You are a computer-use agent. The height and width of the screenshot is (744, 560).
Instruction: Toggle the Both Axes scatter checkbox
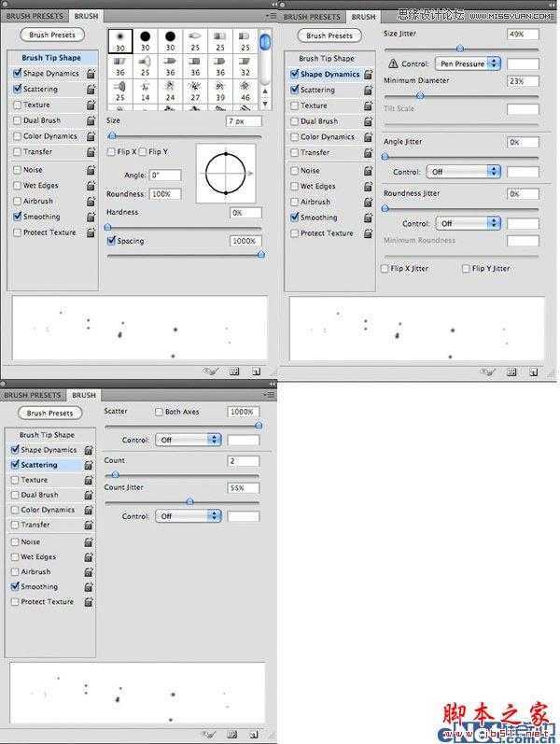pyautogui.click(x=160, y=412)
